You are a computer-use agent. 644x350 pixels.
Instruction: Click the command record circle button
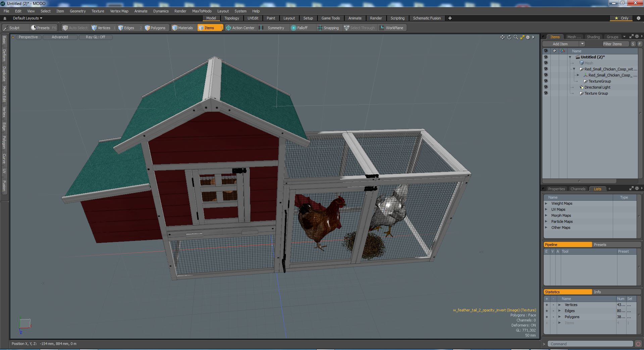point(638,344)
